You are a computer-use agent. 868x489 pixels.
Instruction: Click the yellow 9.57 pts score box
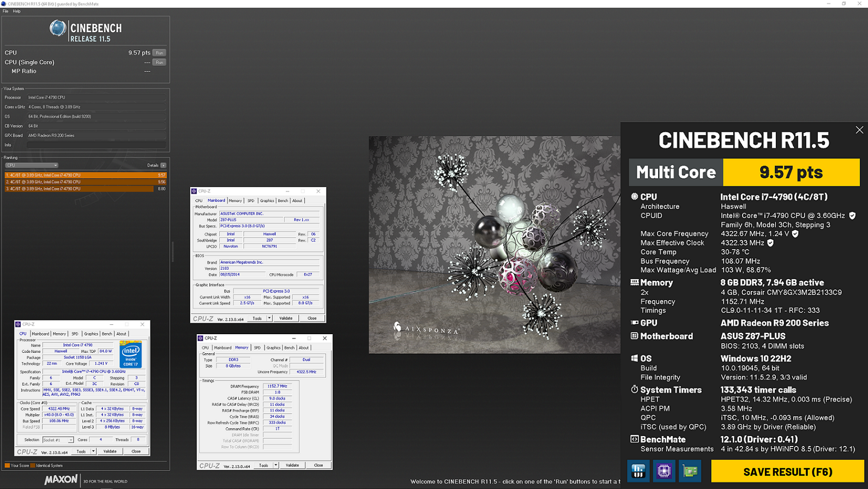click(x=791, y=172)
